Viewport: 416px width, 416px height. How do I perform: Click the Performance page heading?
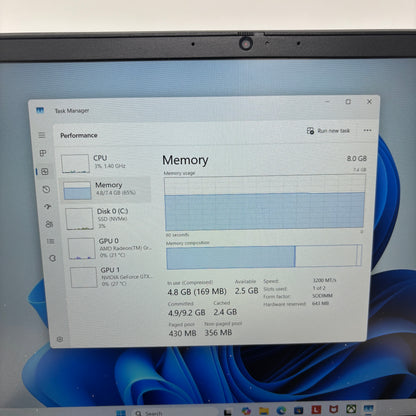(x=79, y=135)
